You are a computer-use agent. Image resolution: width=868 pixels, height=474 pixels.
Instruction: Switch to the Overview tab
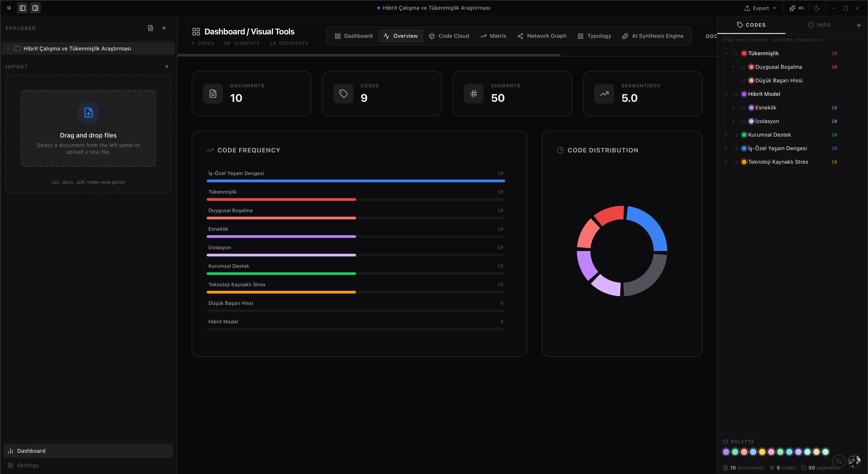pyautogui.click(x=400, y=36)
